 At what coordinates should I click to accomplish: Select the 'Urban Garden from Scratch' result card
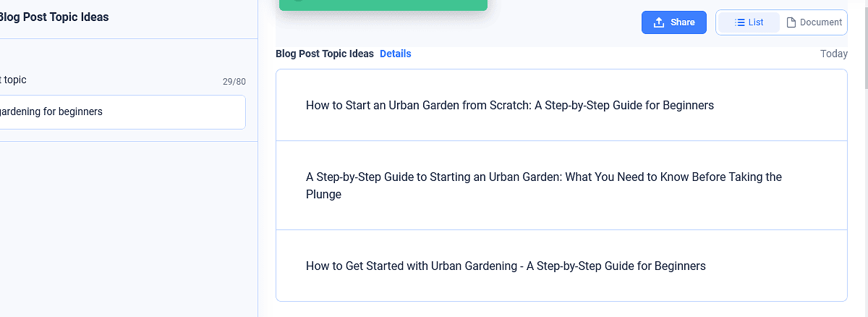point(509,105)
